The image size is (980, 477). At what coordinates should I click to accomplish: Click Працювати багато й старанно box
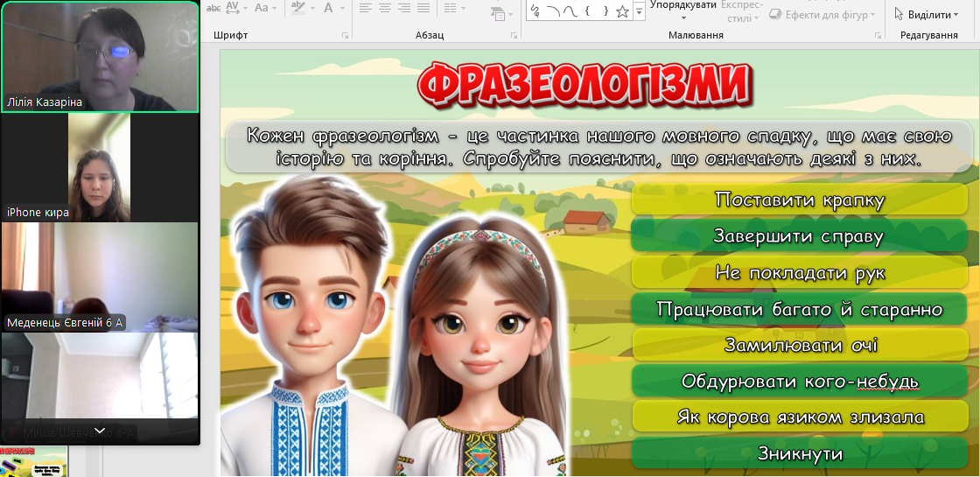pos(800,309)
